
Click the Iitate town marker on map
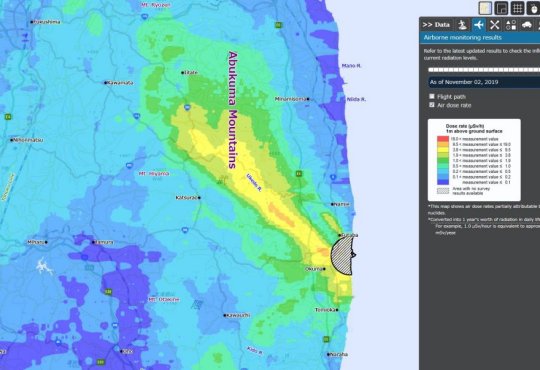183,73
